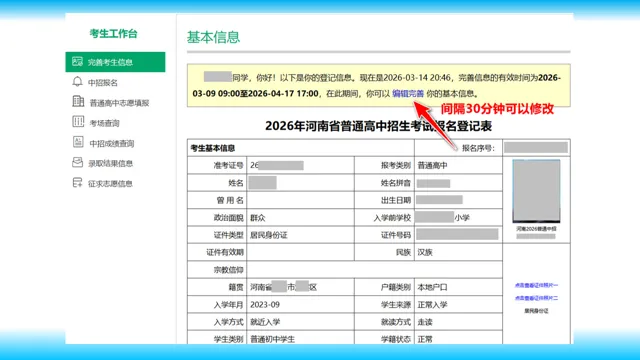Viewport: 640px width, 360px height.
Task: Click the 出生日期 label cell
Action: [x=384, y=200]
